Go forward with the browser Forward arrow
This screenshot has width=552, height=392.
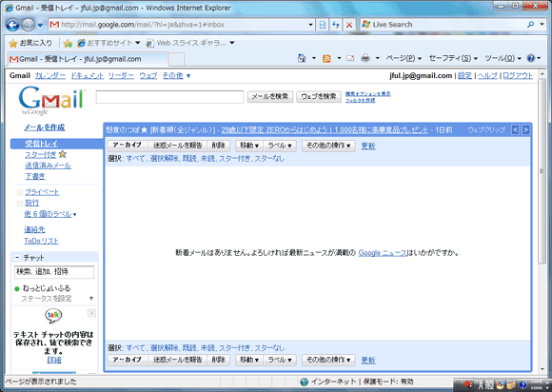point(29,25)
